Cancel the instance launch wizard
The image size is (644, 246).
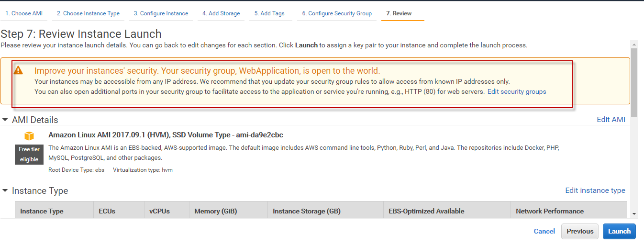tap(544, 231)
